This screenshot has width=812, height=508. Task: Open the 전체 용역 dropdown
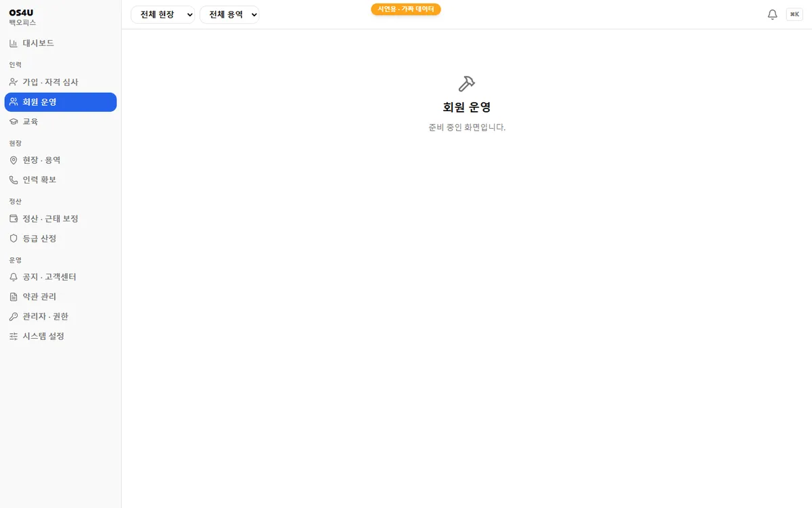229,14
